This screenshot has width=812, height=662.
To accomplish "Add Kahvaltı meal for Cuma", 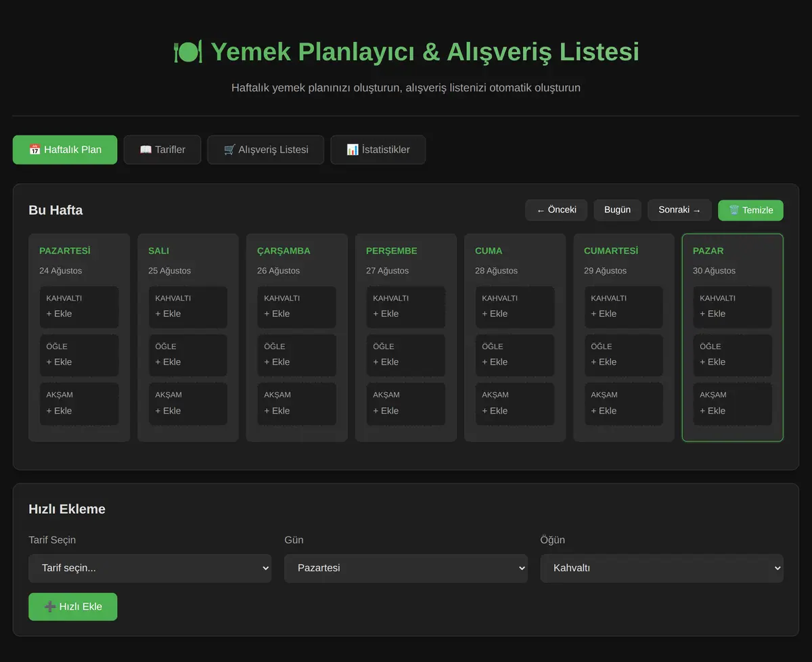I will 515,307.
